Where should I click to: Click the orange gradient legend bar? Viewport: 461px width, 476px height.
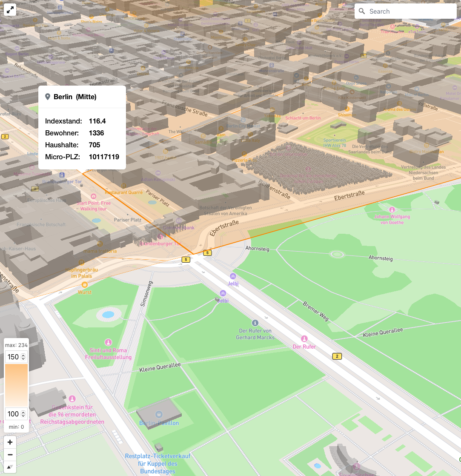click(16, 385)
